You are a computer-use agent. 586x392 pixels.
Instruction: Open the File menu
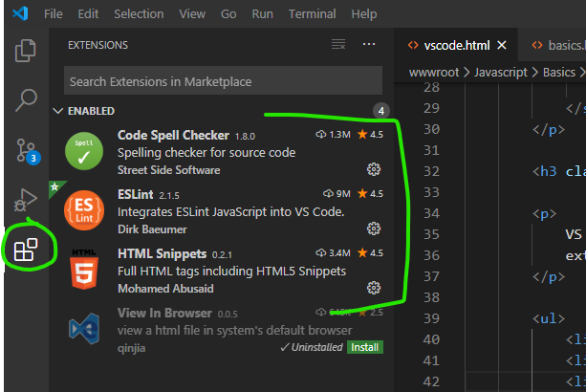click(x=54, y=14)
